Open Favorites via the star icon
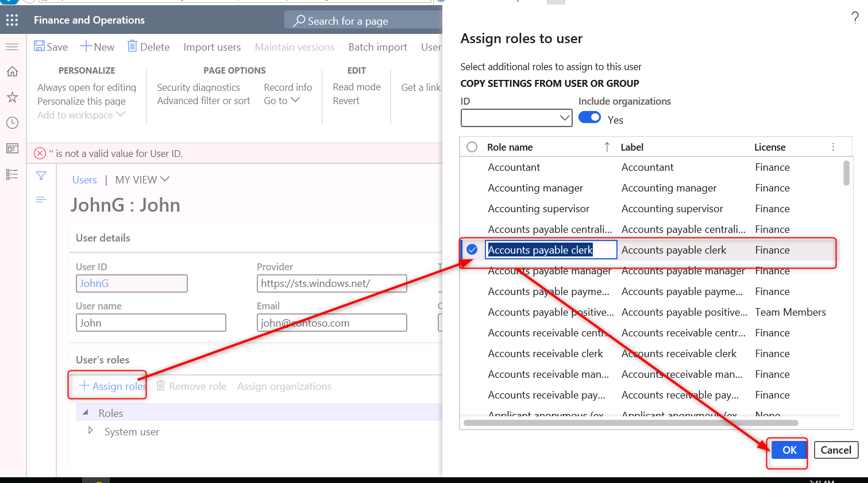This screenshot has height=483, width=868. (11, 97)
